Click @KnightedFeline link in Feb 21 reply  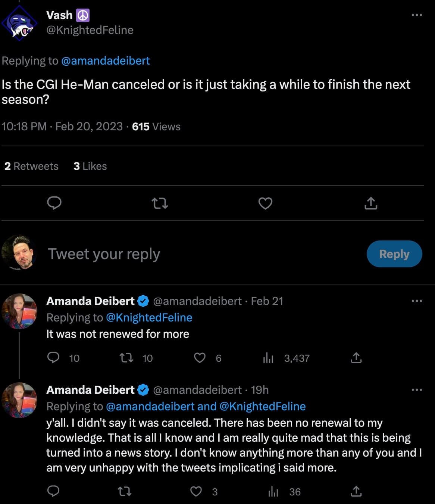pos(149,317)
